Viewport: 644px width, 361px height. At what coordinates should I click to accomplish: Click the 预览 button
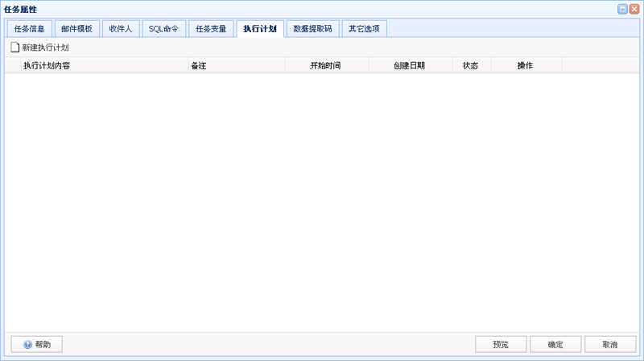tap(501, 344)
